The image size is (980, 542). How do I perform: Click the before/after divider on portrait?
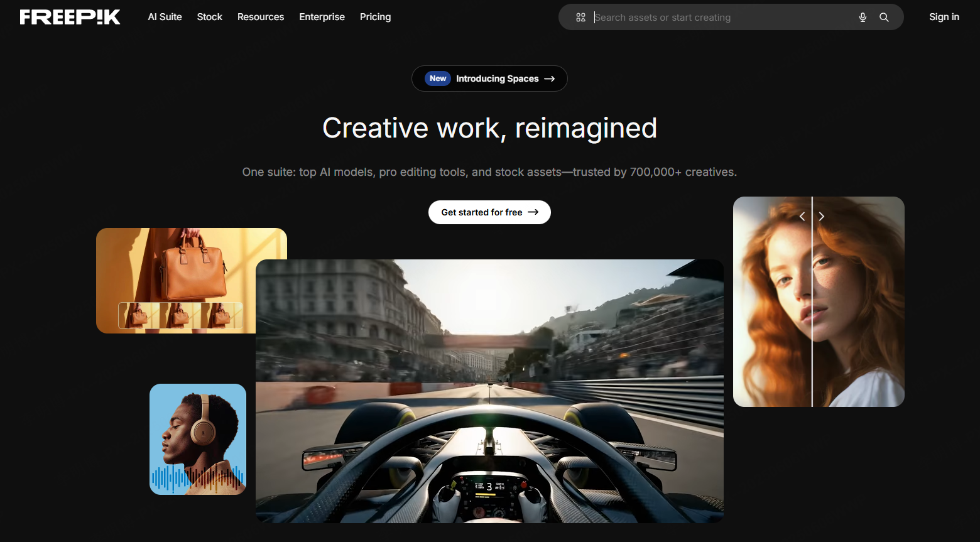click(812, 314)
